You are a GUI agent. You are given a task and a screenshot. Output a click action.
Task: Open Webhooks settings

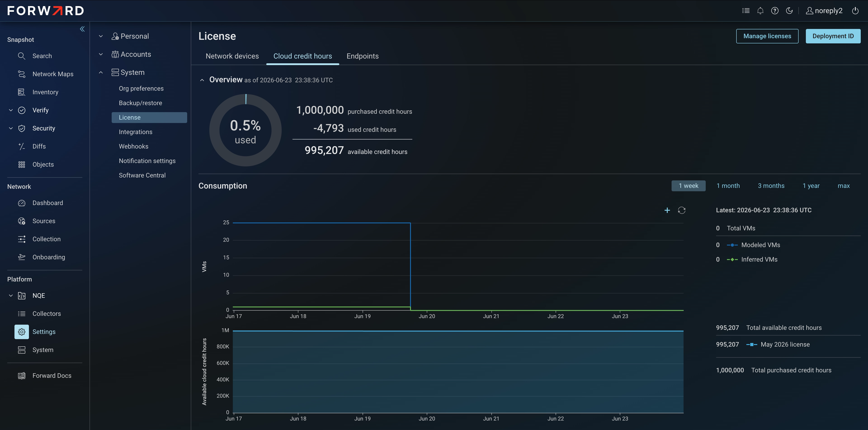pyautogui.click(x=133, y=146)
